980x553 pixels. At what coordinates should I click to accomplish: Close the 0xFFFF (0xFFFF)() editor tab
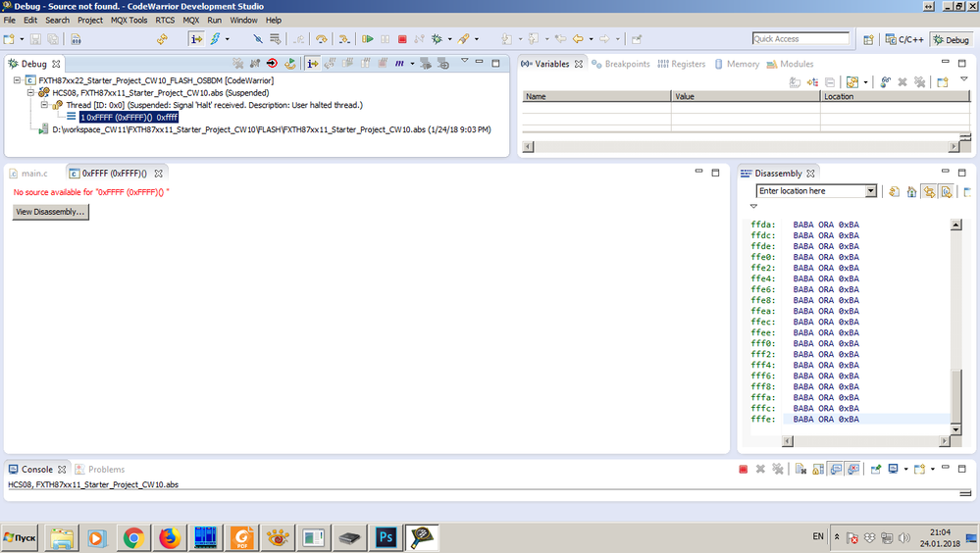[159, 174]
